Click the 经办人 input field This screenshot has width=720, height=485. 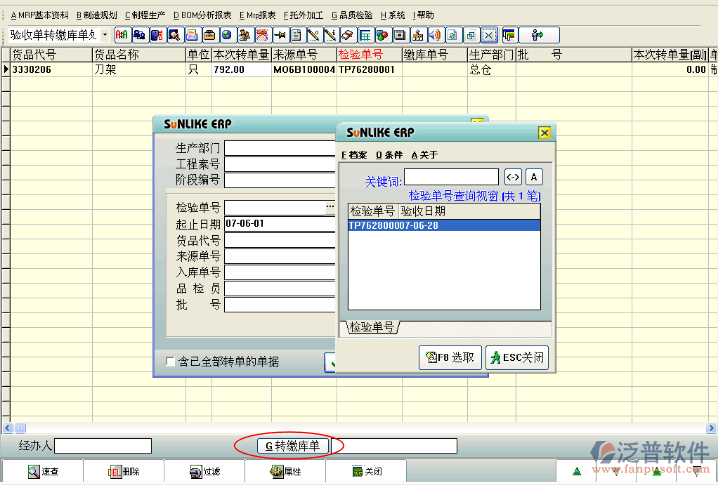pos(105,445)
